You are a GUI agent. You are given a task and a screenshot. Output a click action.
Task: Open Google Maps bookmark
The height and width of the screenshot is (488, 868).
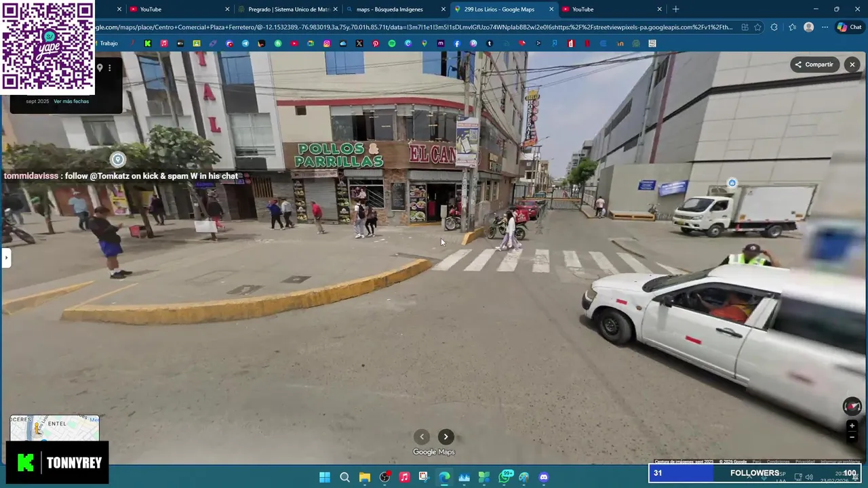tap(425, 43)
